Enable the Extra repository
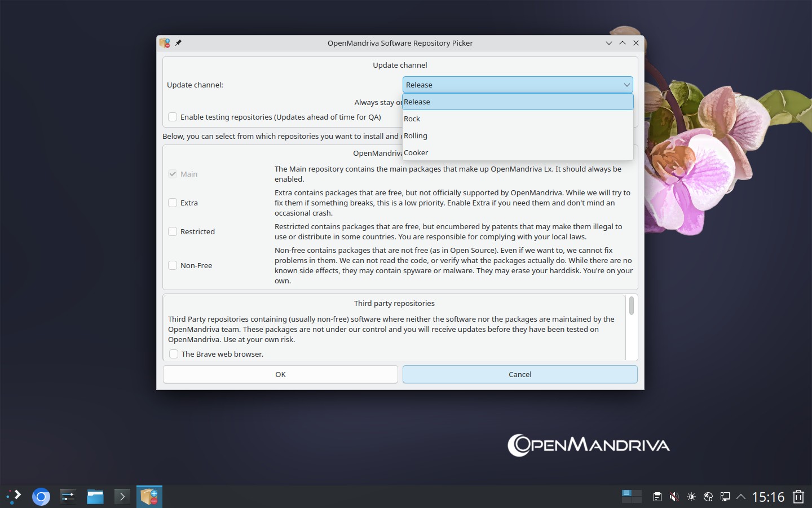This screenshot has width=812, height=508. click(173, 203)
